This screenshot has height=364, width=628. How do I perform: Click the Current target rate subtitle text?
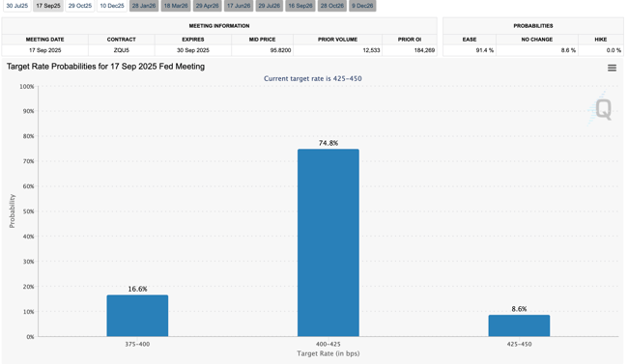click(x=312, y=78)
